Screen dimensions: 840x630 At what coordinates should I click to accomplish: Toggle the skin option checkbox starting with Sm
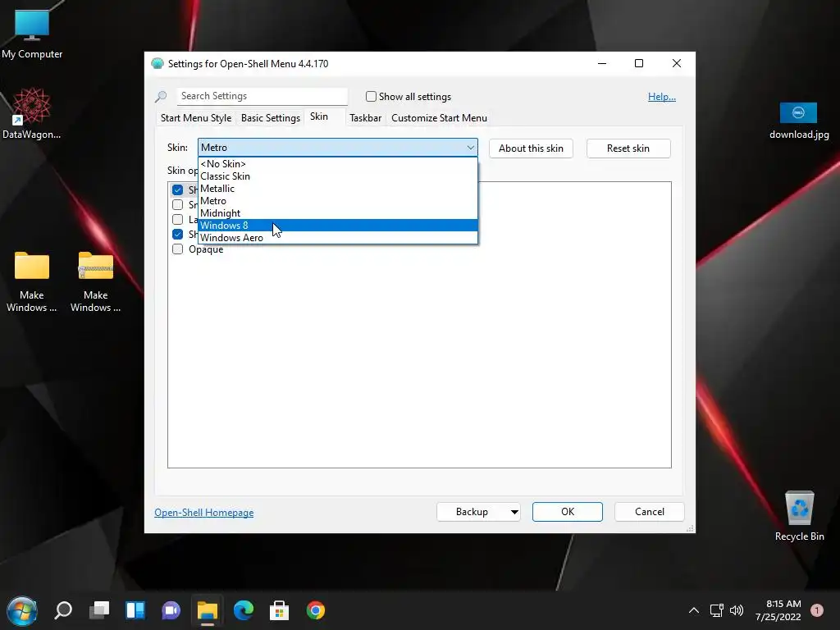click(177, 204)
